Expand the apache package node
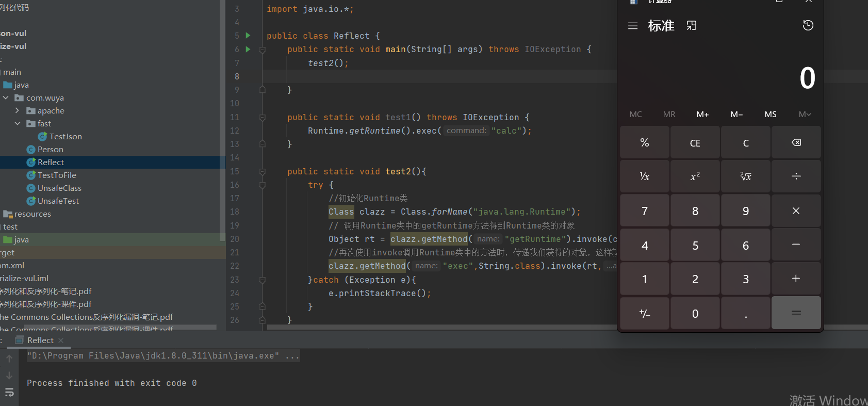 [18, 110]
